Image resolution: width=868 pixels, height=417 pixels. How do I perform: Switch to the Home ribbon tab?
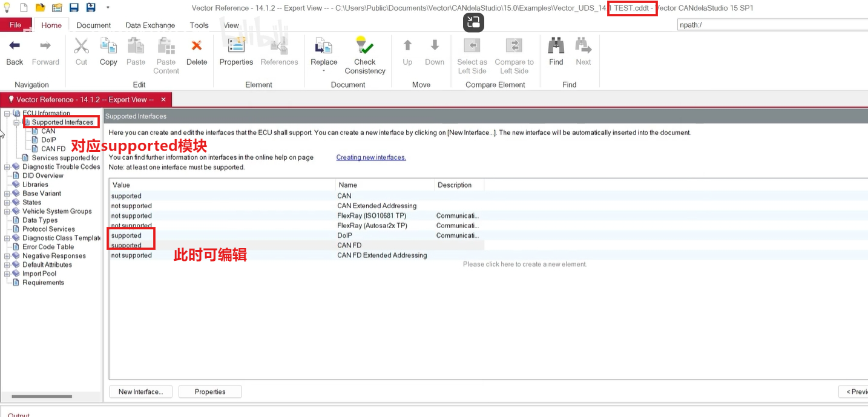pos(51,25)
